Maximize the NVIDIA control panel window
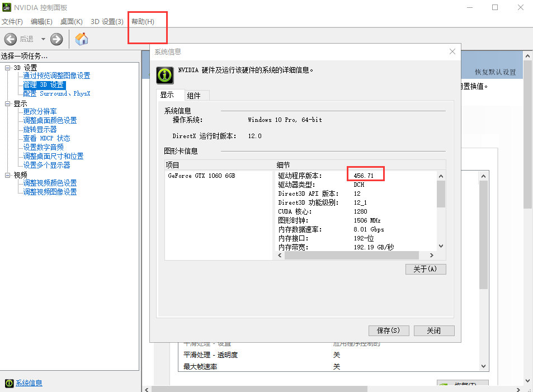The height and width of the screenshot is (392, 533). point(495,7)
